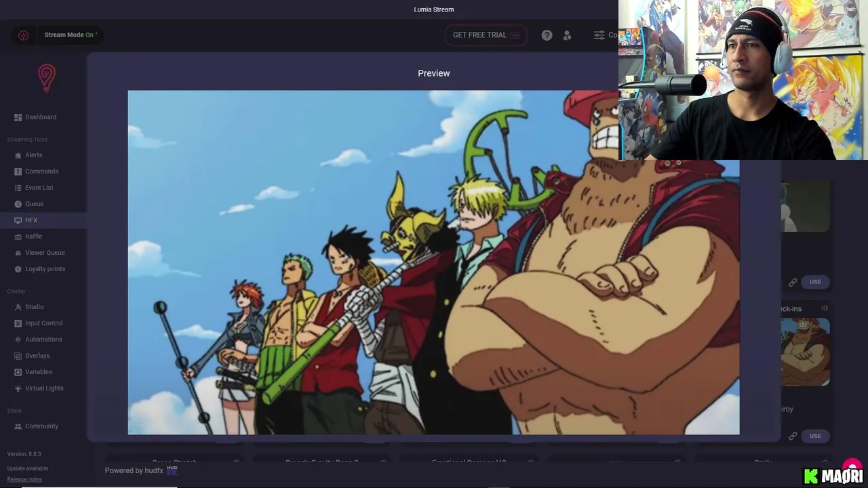Go to the Commands section
Image resolution: width=868 pixels, height=488 pixels.
pyautogui.click(x=43, y=171)
